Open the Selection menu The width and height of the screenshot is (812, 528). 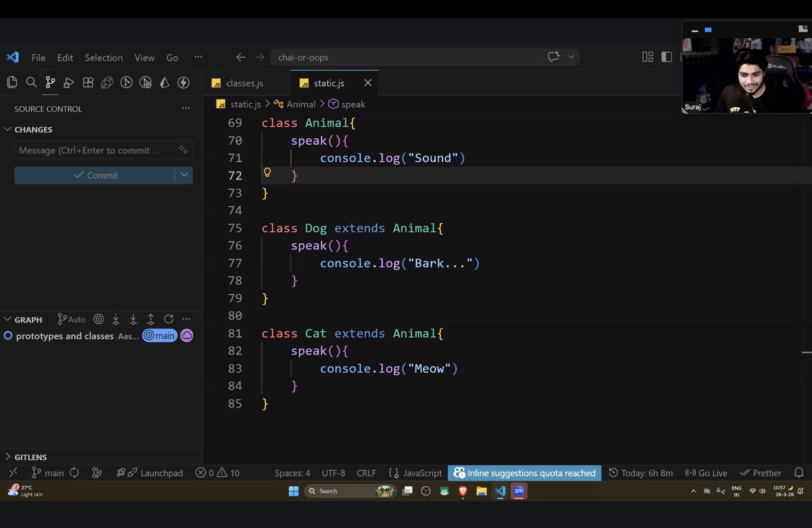(x=104, y=58)
